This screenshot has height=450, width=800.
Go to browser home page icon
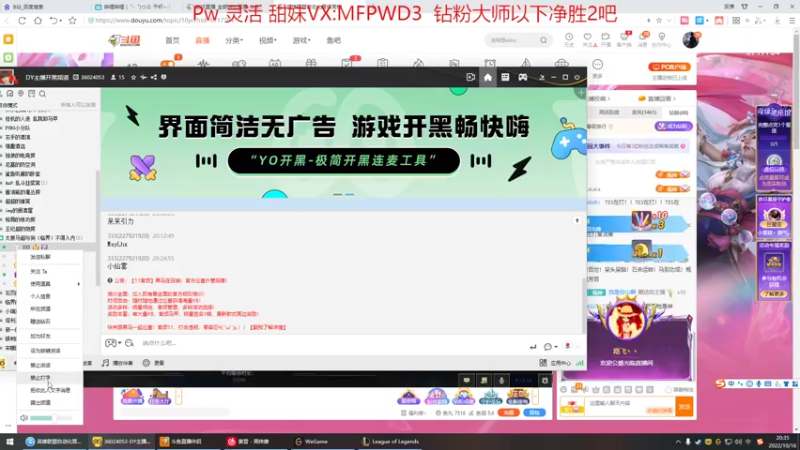38,20
